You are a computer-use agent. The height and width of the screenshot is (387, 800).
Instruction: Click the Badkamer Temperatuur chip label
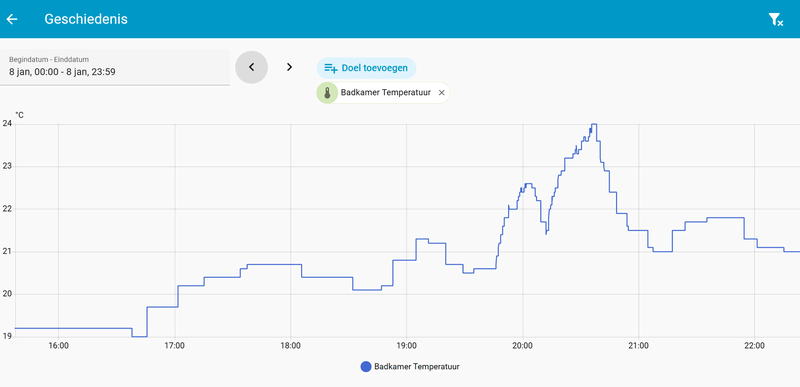[x=386, y=93]
